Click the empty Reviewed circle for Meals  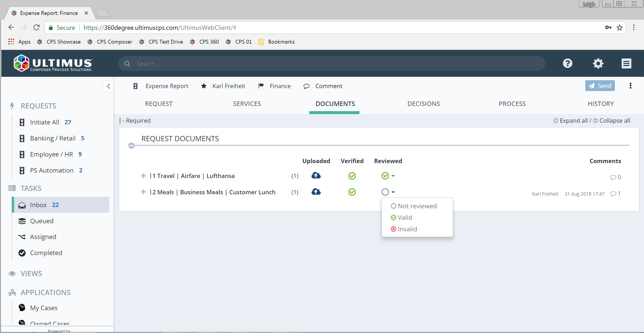click(385, 192)
